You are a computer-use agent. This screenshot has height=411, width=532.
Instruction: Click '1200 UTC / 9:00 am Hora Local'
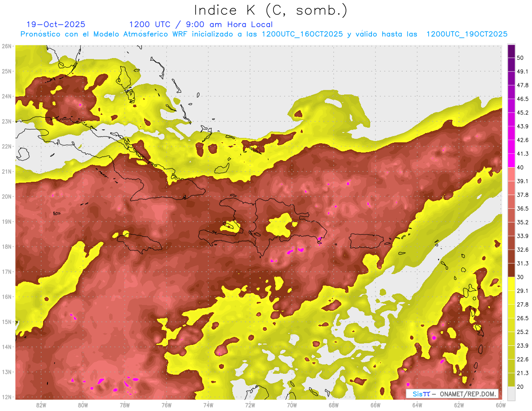[201, 24]
